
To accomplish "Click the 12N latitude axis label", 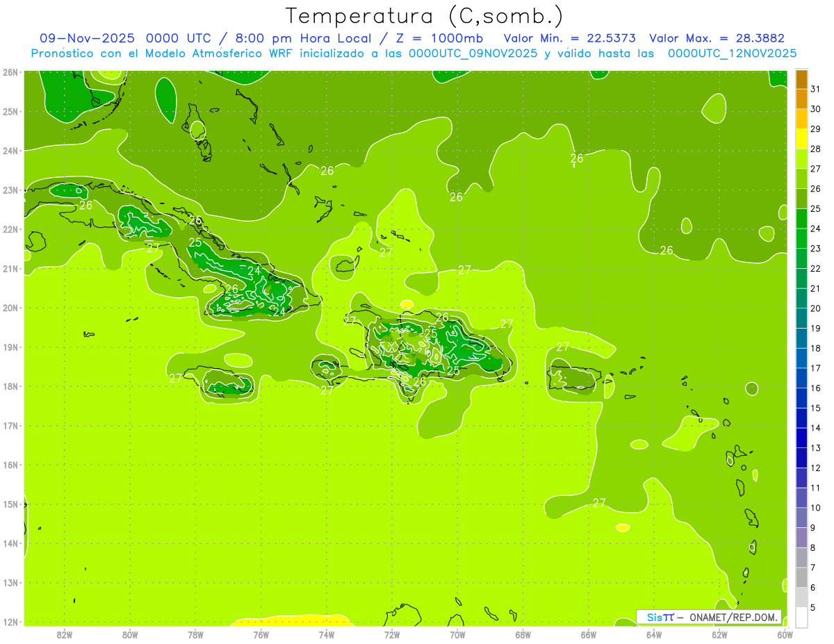I will tap(10, 622).
